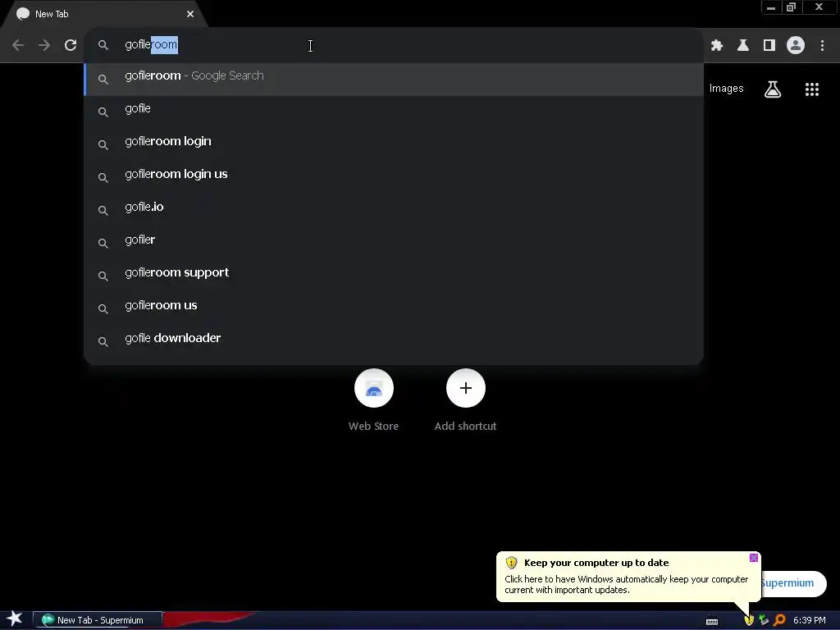
Task: Click the browser forward arrow
Action: 44,46
